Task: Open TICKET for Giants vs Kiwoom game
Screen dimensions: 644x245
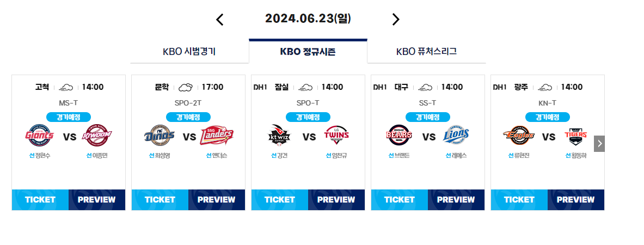Action: click(40, 200)
